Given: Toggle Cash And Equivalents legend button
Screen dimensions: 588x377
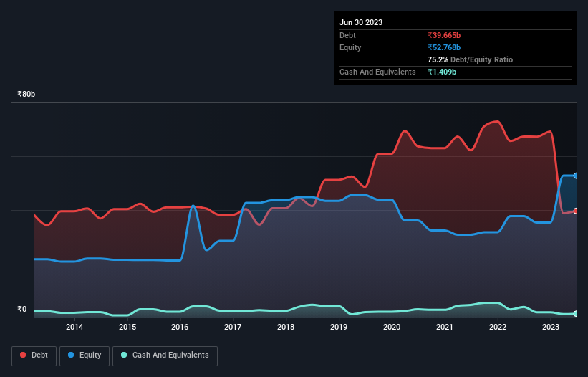Looking at the screenshot, I should [x=165, y=355].
